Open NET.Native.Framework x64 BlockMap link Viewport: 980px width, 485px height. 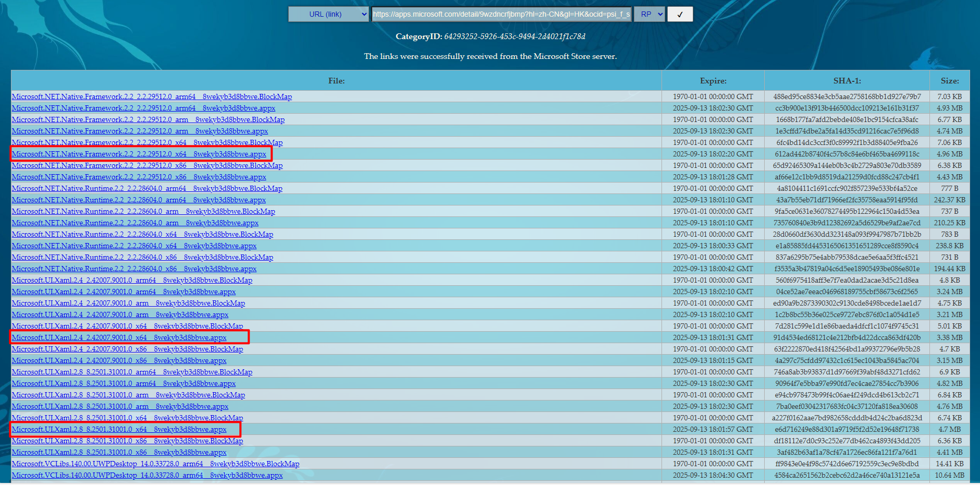click(x=147, y=142)
